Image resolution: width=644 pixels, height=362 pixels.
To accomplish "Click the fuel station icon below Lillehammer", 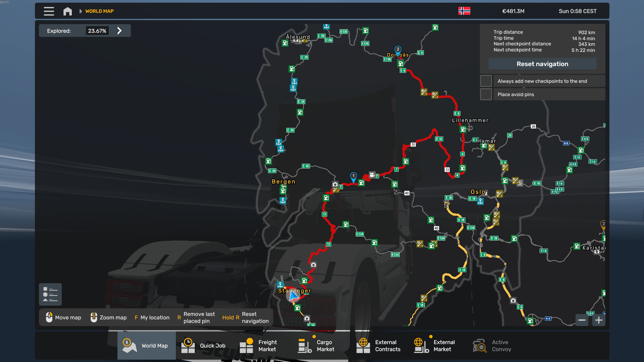I will (463, 129).
